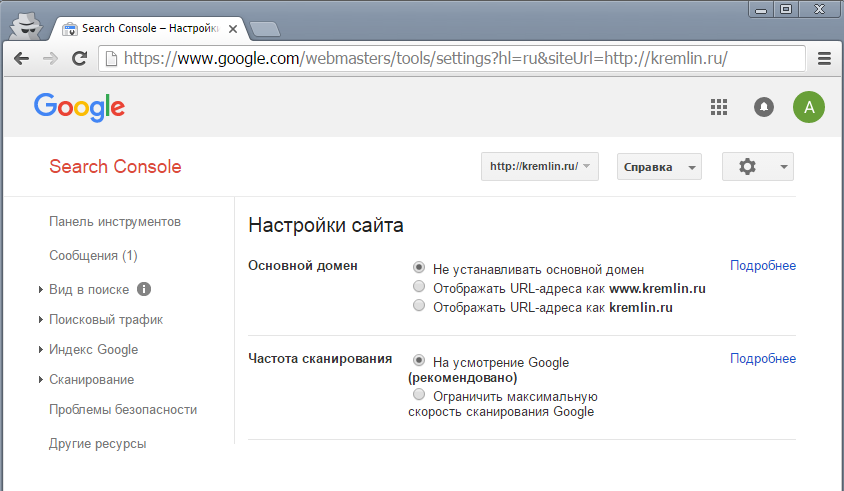Select the Search Console browser tab

coord(149,29)
